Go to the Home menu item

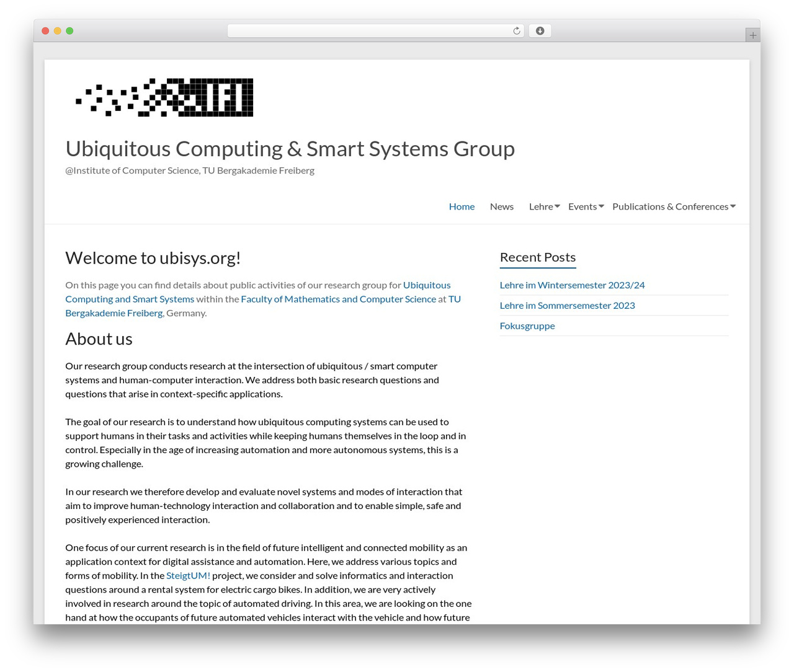point(462,206)
